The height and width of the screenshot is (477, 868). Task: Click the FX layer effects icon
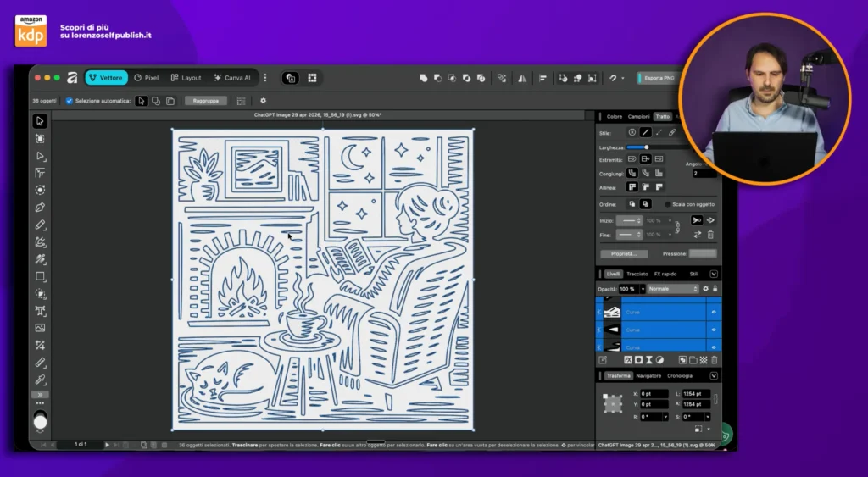coord(628,360)
